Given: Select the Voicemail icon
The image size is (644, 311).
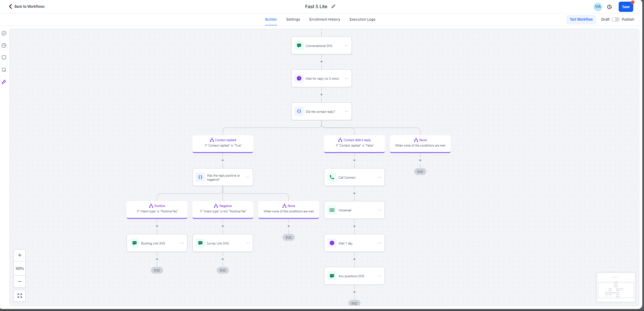Looking at the screenshot, I should (332, 210).
